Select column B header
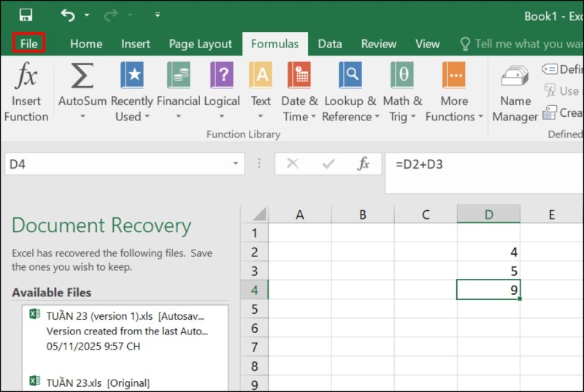 coord(363,215)
